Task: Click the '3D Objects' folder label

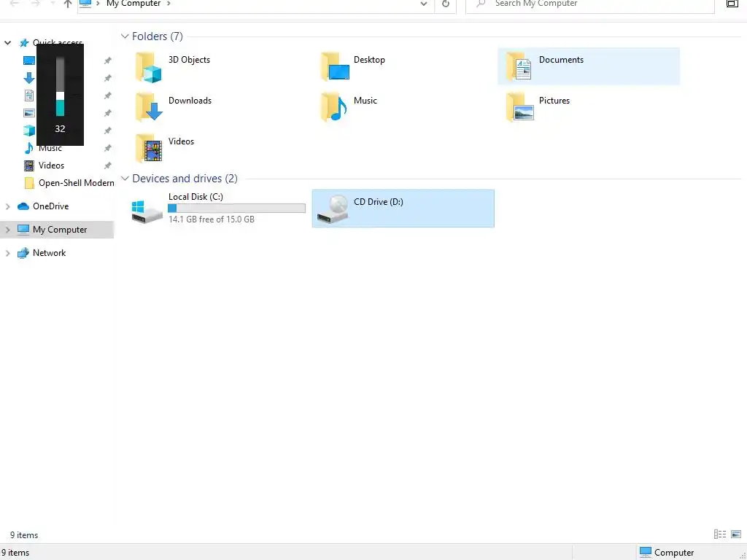Action: pos(189,60)
